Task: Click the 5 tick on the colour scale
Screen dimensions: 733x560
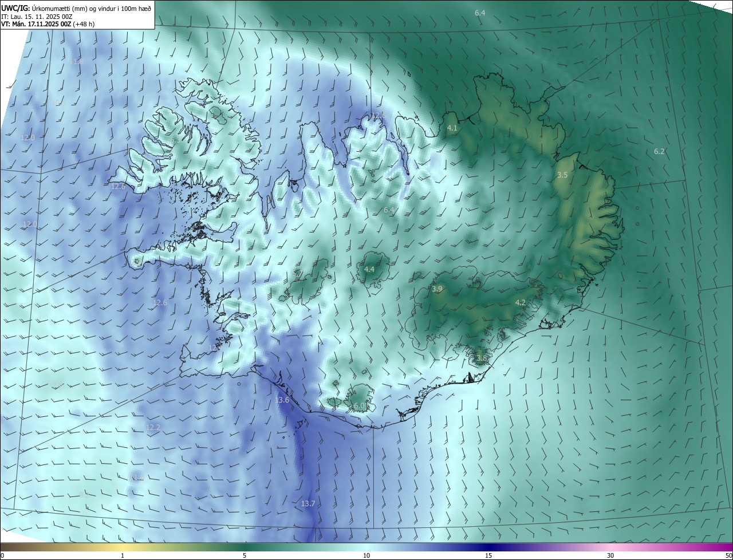Action: (x=245, y=555)
